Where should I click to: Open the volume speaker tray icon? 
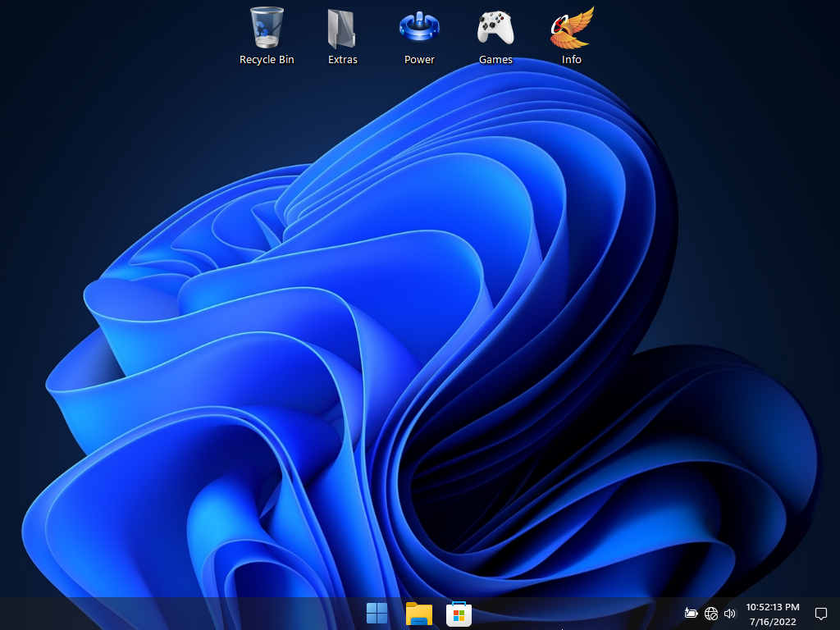(729, 614)
